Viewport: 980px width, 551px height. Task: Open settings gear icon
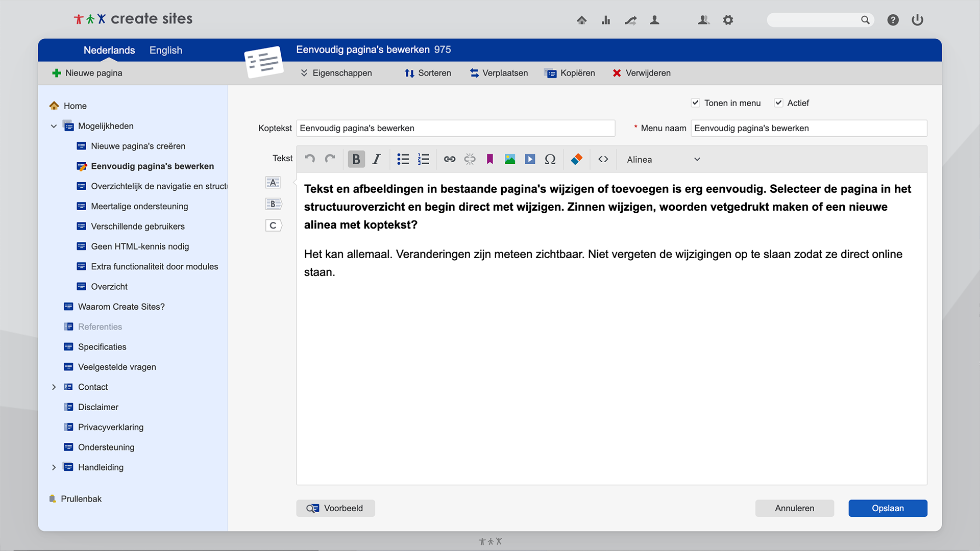[x=728, y=20]
